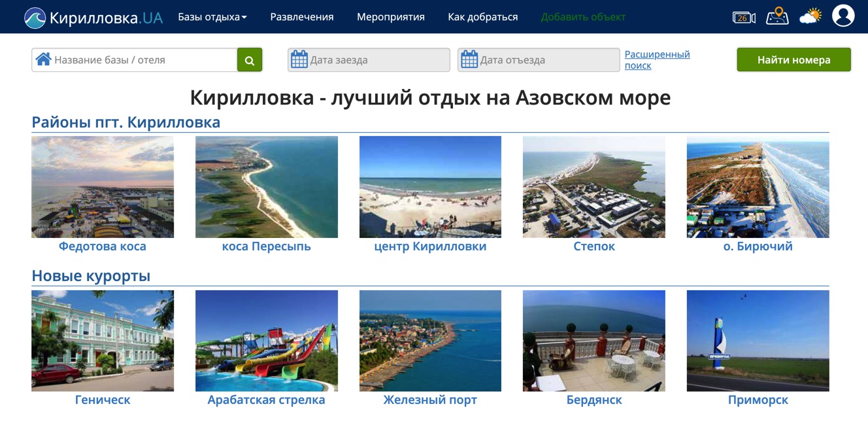Open the Федотова коса photo
The image size is (868, 421).
pos(103,187)
